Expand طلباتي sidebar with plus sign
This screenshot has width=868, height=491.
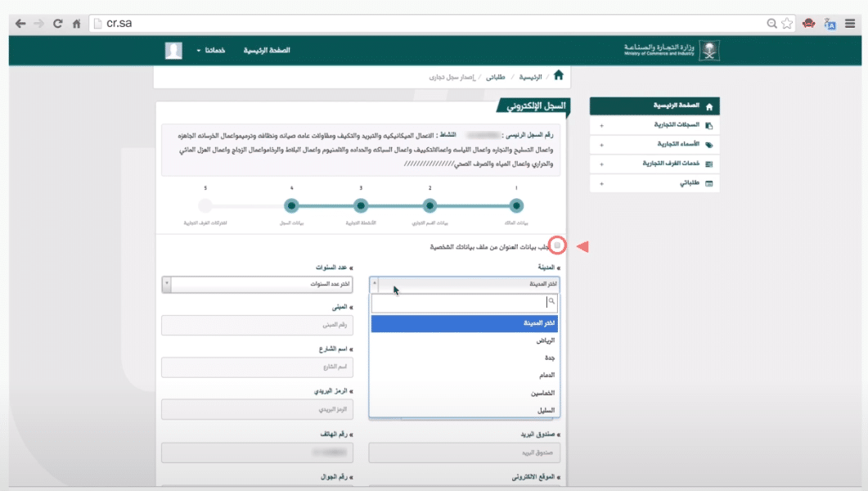(602, 184)
